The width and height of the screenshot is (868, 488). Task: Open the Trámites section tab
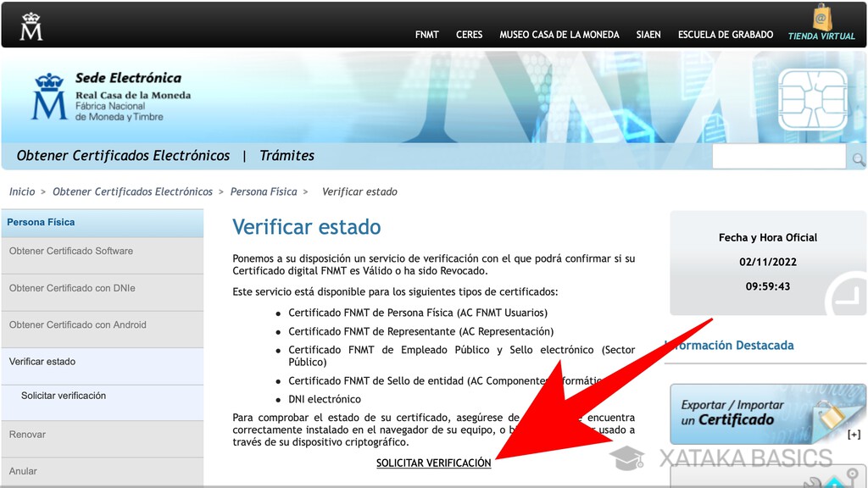tap(287, 155)
